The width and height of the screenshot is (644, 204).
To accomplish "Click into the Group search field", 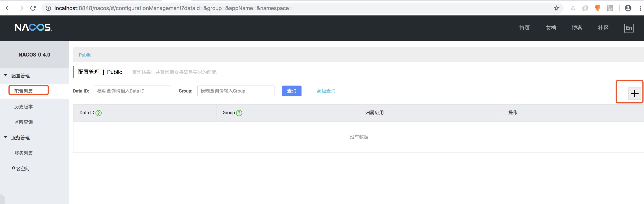I will pos(235,91).
